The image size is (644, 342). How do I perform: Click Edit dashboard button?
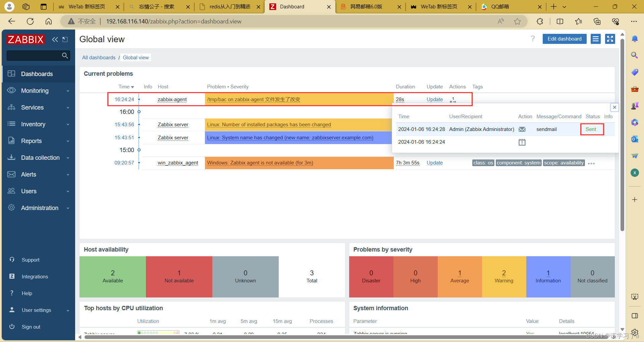pyautogui.click(x=565, y=39)
